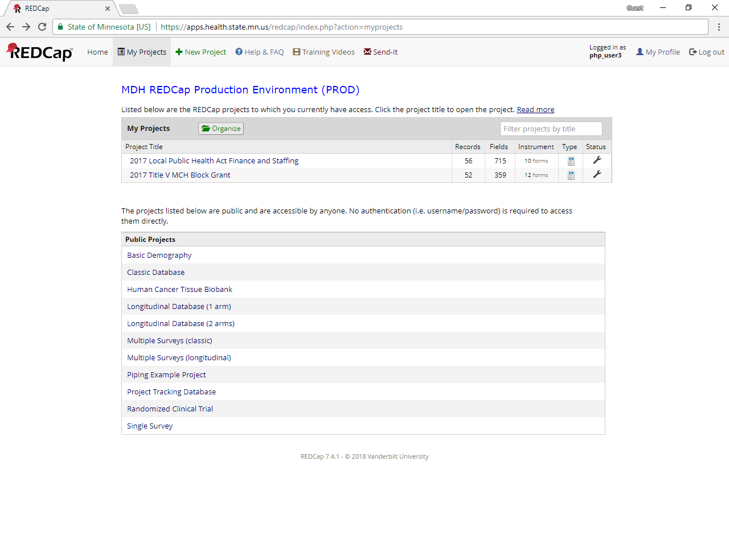This screenshot has width=729, height=560.
Task: Click the database type icon for 2017 Local Public Health
Action: [x=571, y=161]
